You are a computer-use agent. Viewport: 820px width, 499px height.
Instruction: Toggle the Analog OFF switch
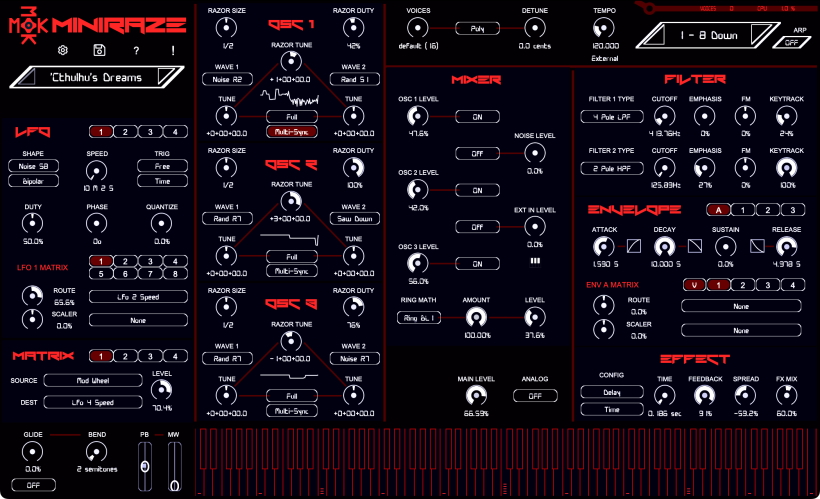tap(535, 395)
